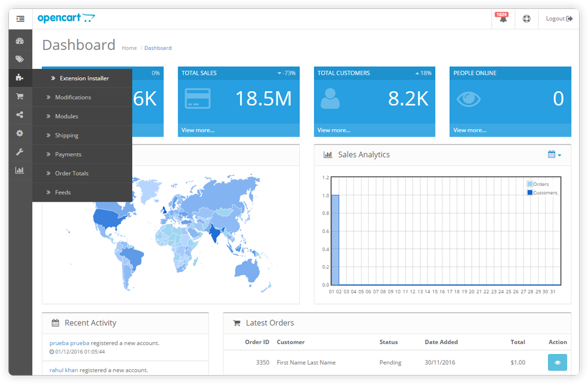This screenshot has width=588, height=384.
Task: Click the $1.00 total cell
Action: [518, 362]
